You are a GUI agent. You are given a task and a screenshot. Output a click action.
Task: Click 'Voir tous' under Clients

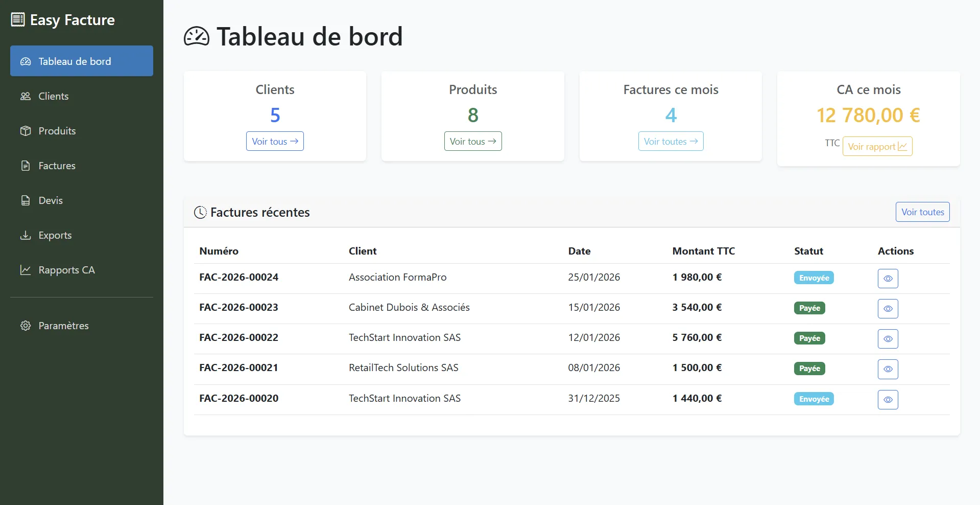pos(275,141)
